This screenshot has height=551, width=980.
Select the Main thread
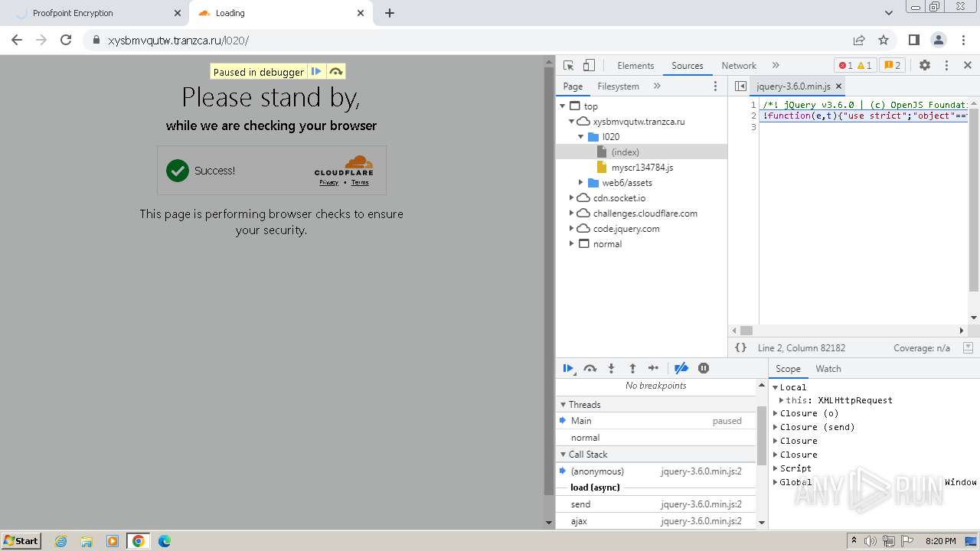[656, 421]
